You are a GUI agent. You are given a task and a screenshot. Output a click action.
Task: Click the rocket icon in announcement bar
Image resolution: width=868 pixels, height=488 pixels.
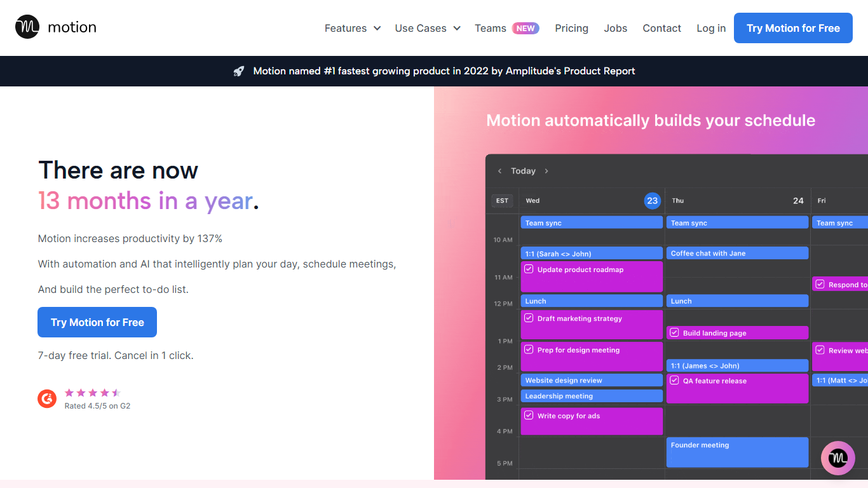239,71
